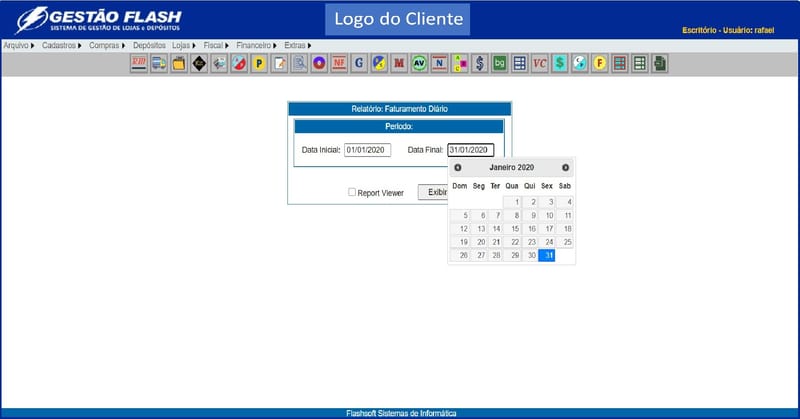Click the Data Inicial date field

[367, 150]
